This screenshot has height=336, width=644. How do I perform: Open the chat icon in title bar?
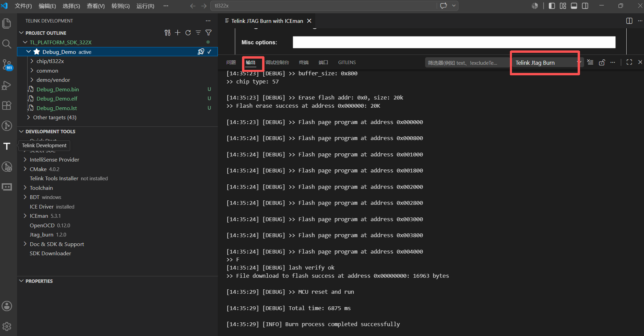(444, 6)
